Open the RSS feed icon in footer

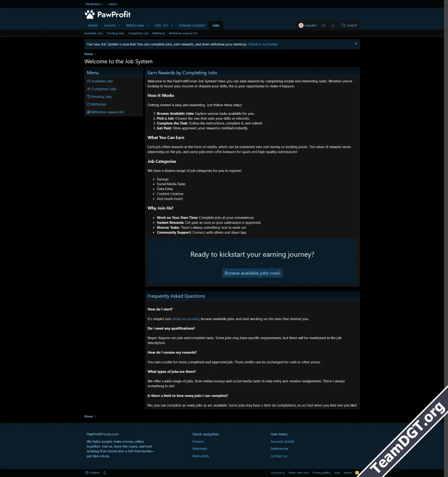click(357, 473)
